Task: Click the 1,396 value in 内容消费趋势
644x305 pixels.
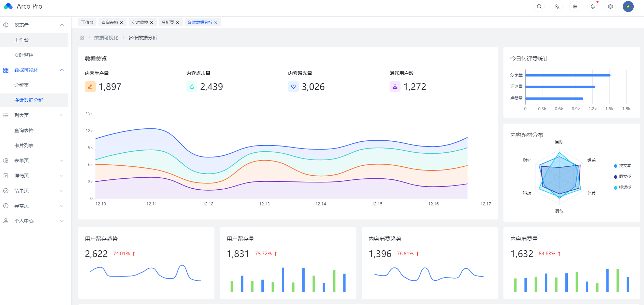Action: (x=380, y=254)
